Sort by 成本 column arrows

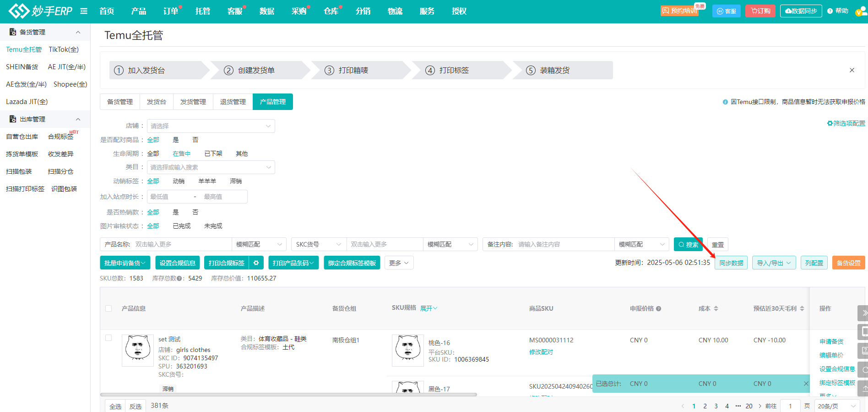tap(716, 308)
